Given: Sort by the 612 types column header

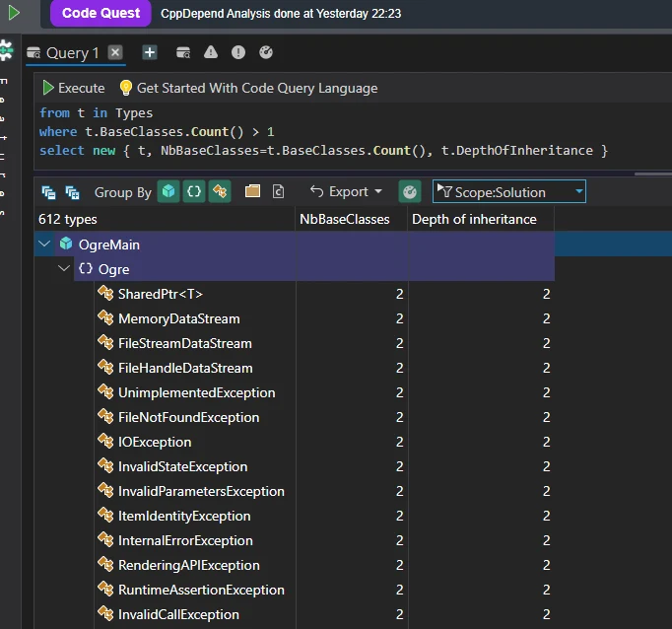Looking at the screenshot, I should click(x=165, y=219).
